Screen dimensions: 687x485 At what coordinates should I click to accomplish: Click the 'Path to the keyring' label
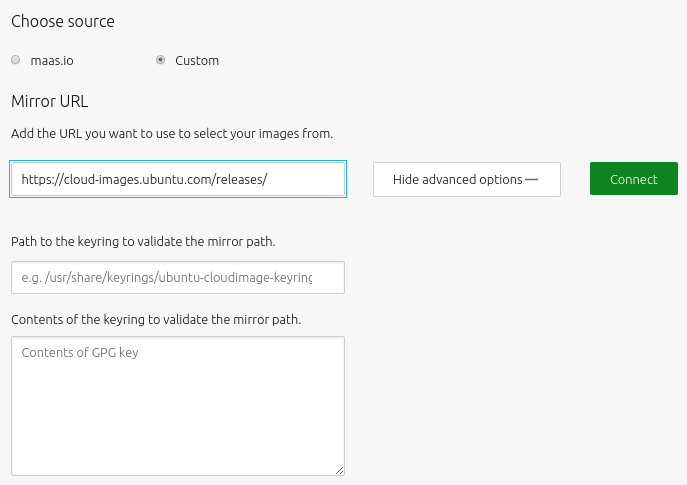coord(143,241)
